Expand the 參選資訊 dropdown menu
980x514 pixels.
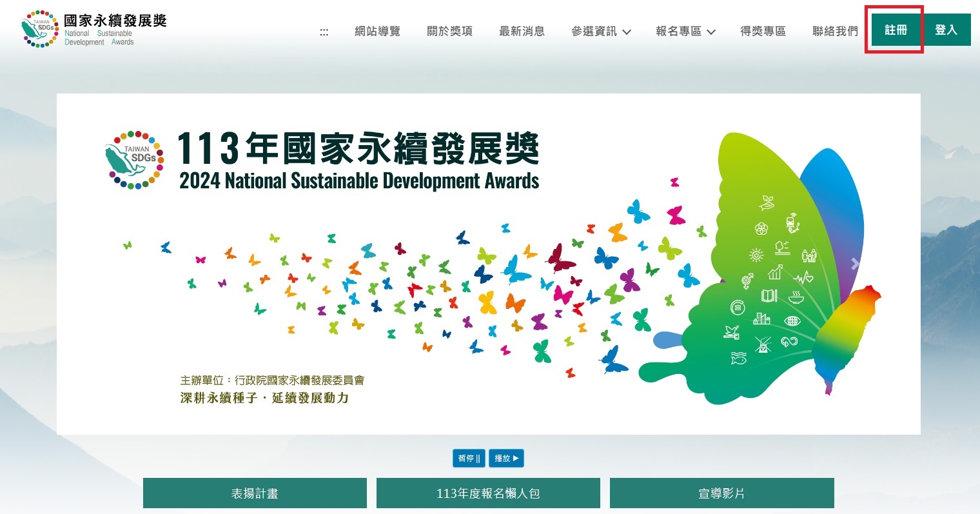coord(601,31)
